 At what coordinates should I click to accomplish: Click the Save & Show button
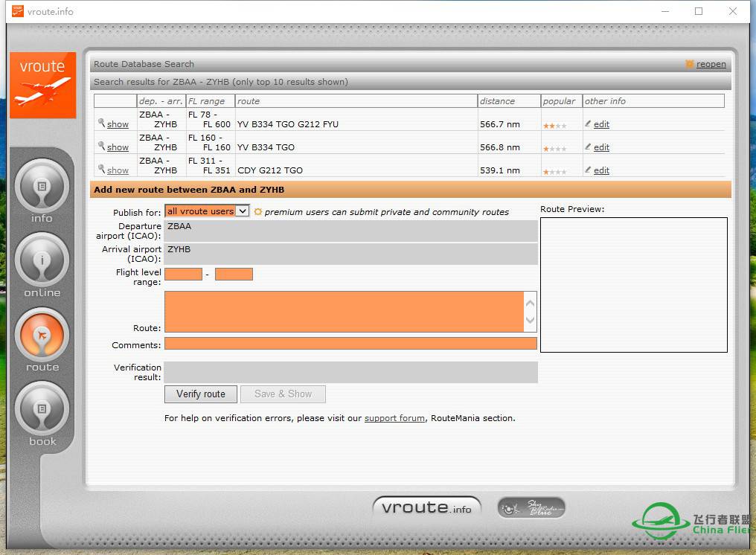click(x=283, y=394)
